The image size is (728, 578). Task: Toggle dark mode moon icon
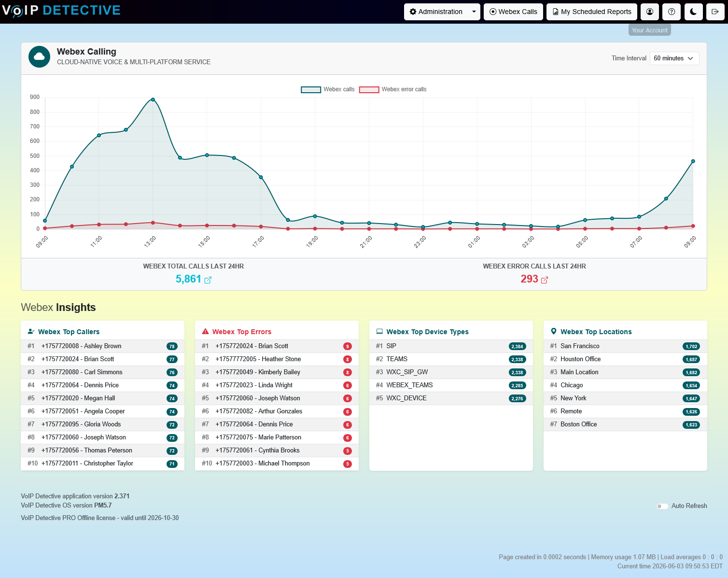(693, 12)
